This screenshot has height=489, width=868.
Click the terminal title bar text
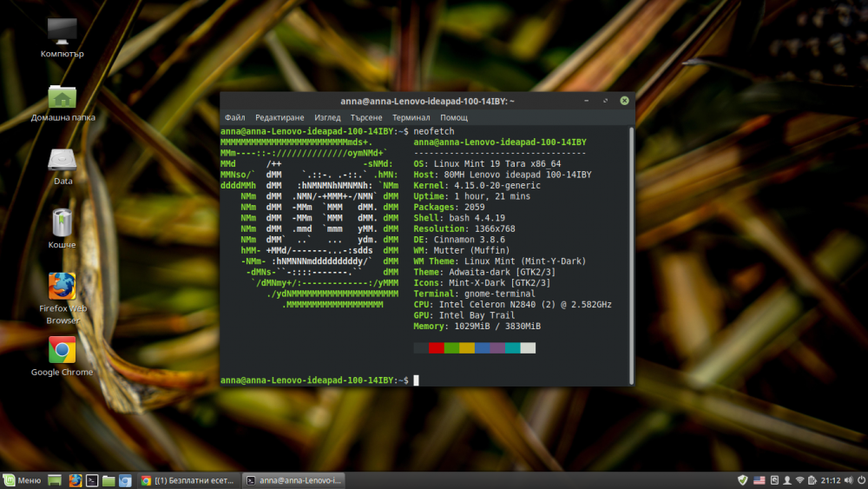427,101
